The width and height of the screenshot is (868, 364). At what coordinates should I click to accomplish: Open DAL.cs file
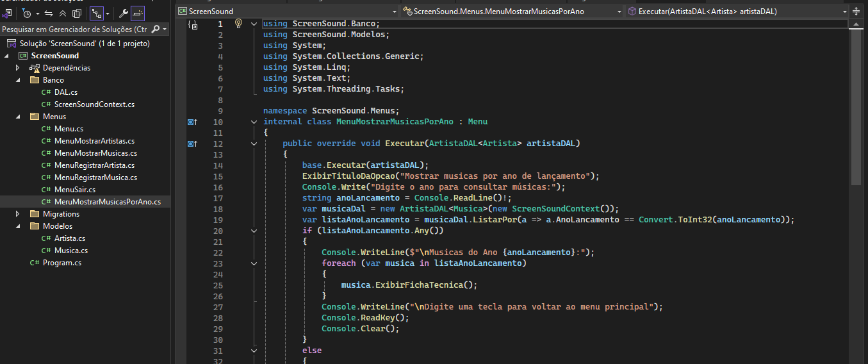[66, 92]
